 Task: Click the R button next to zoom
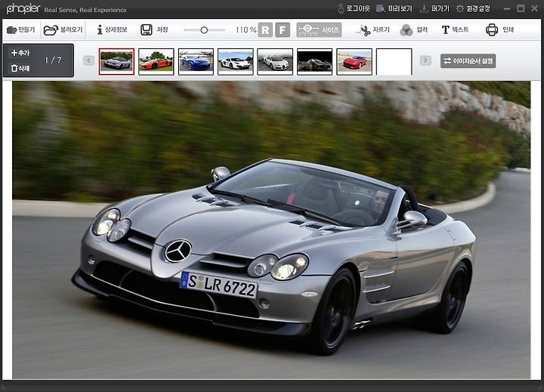[x=265, y=30]
